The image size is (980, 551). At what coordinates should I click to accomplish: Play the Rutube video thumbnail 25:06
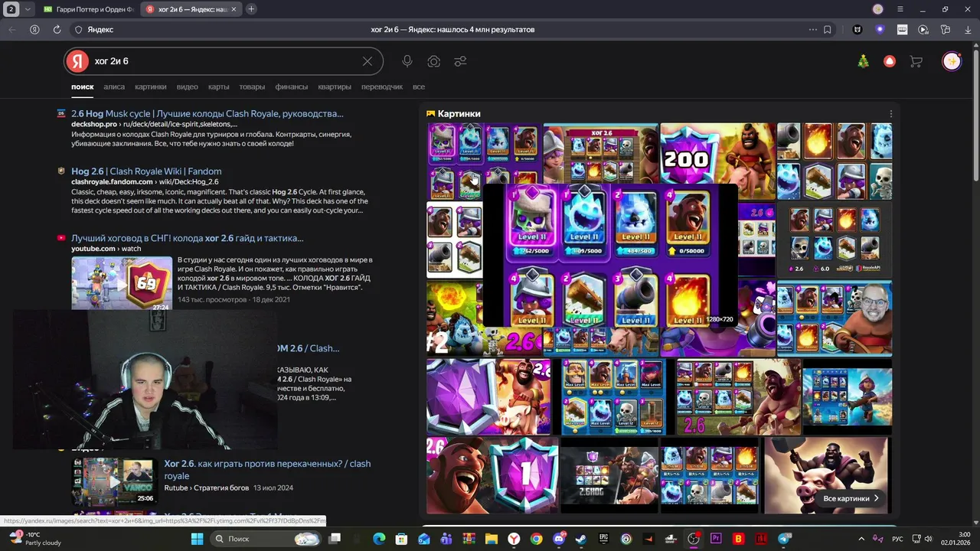tap(114, 481)
